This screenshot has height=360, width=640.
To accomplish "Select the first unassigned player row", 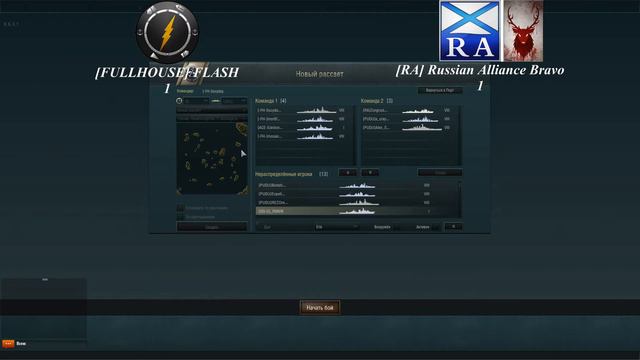I will pyautogui.click(x=357, y=185).
